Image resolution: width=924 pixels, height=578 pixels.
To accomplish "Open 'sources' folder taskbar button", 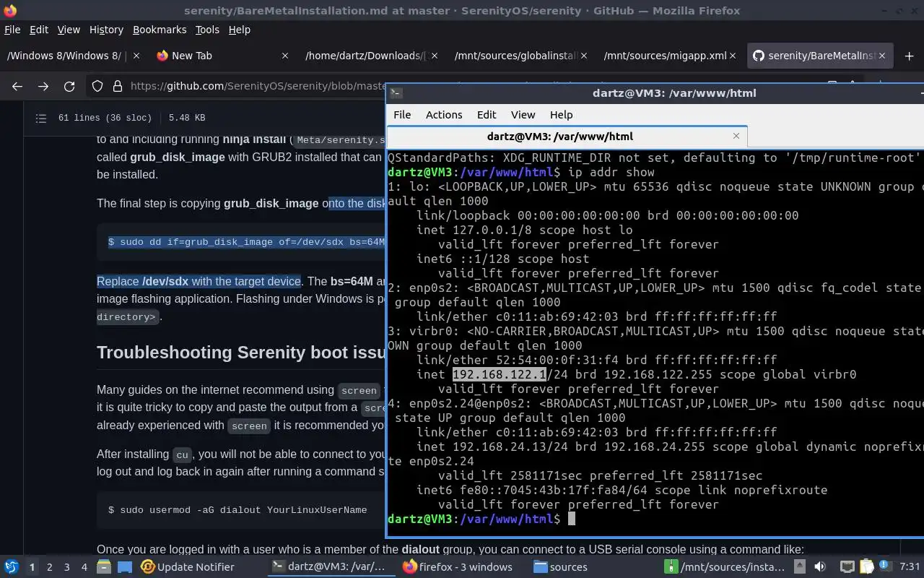I will [x=560, y=567].
